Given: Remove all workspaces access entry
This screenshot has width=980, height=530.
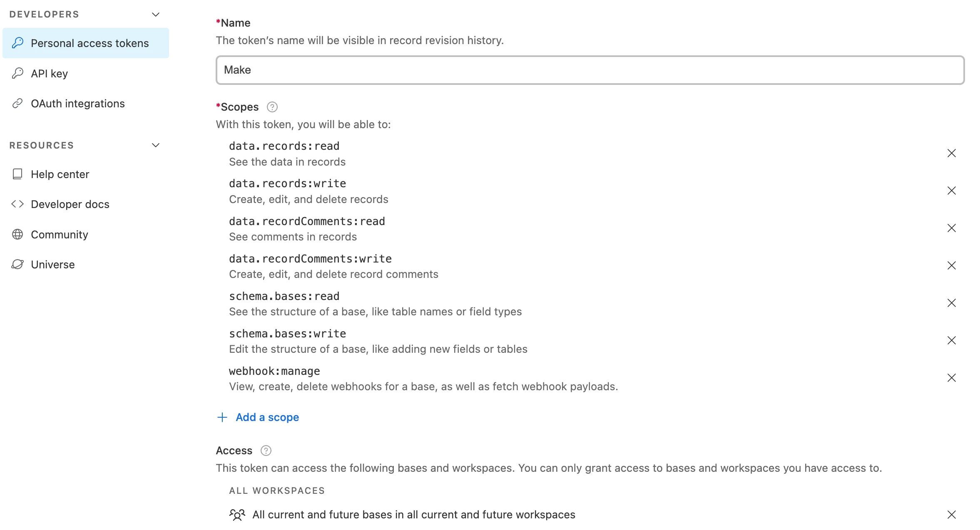Looking at the screenshot, I should [x=951, y=515].
